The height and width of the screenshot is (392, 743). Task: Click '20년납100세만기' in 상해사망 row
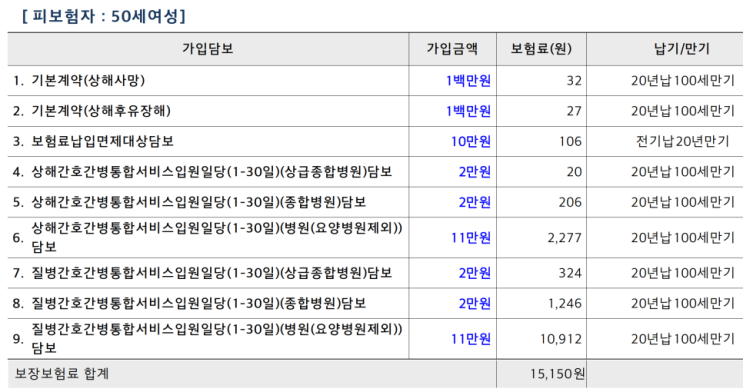682,81
